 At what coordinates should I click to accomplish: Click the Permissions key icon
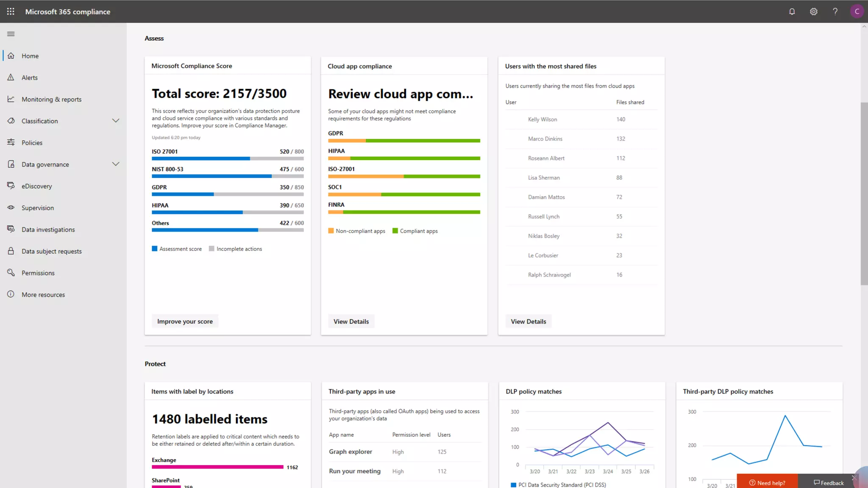11,272
